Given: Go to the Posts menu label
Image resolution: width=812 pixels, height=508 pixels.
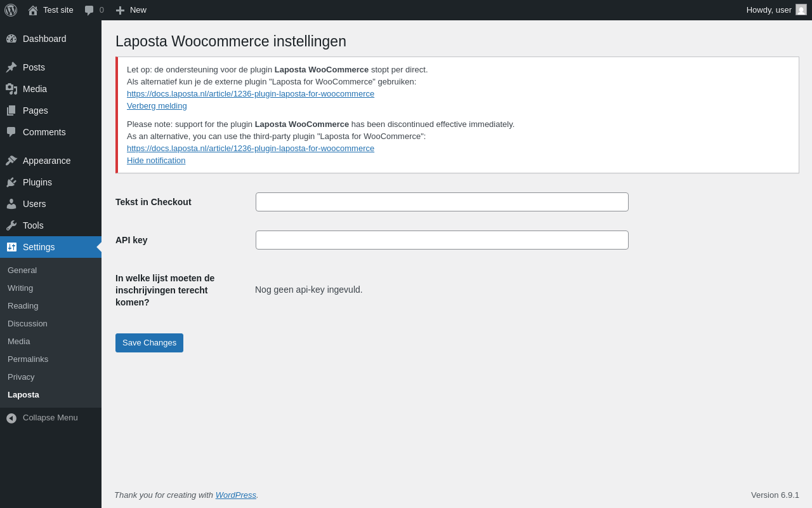Looking at the screenshot, I should 34,67.
